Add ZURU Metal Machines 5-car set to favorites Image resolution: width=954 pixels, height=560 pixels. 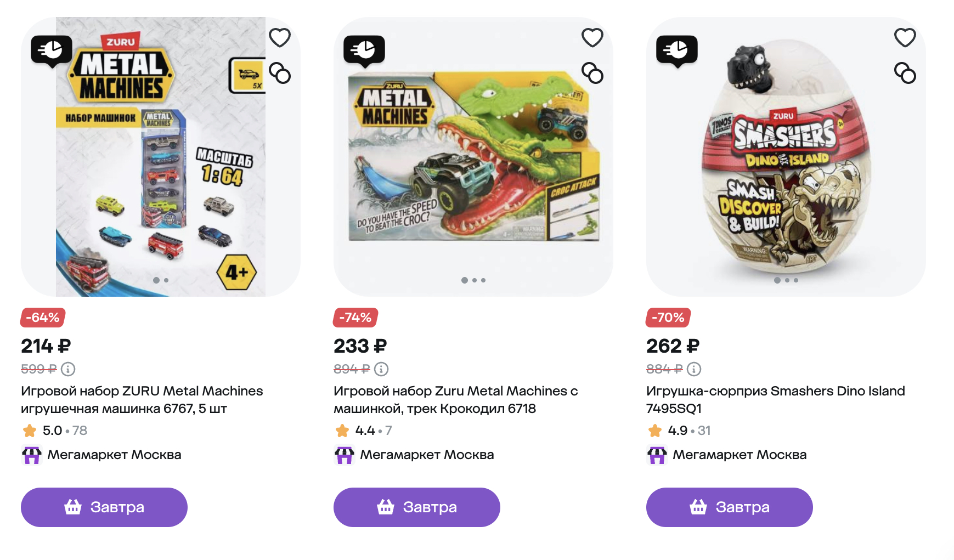click(x=280, y=38)
